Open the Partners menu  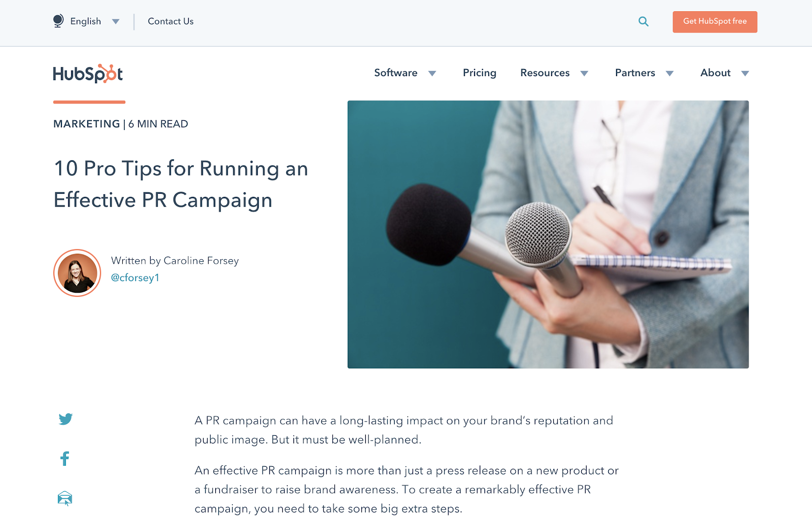[x=635, y=73]
